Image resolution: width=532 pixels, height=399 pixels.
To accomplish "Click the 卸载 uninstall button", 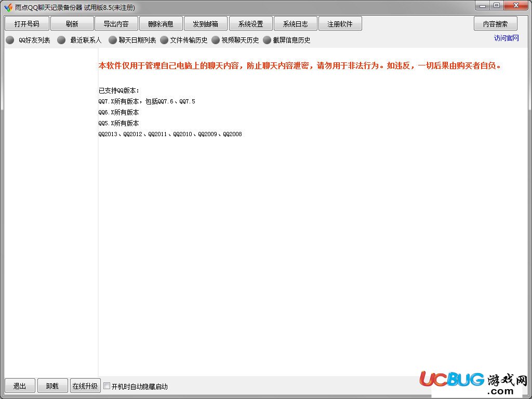I will [52, 386].
